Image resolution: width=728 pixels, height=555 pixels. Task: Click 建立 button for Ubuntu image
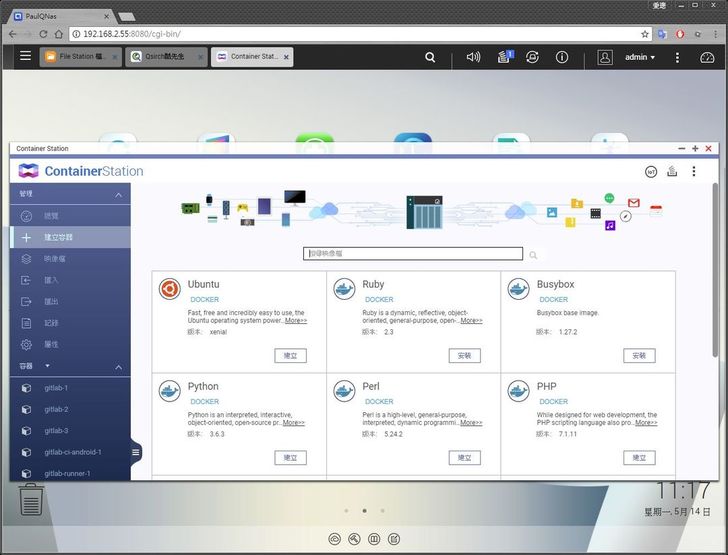pos(290,355)
